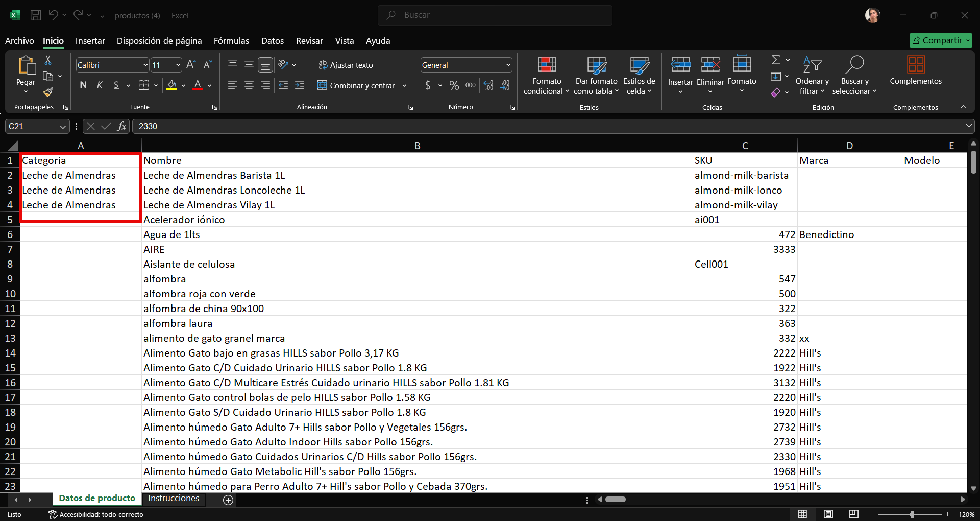Viewport: 980px width, 521px height.
Task: Increase font size with the large A icon
Action: tap(191, 65)
